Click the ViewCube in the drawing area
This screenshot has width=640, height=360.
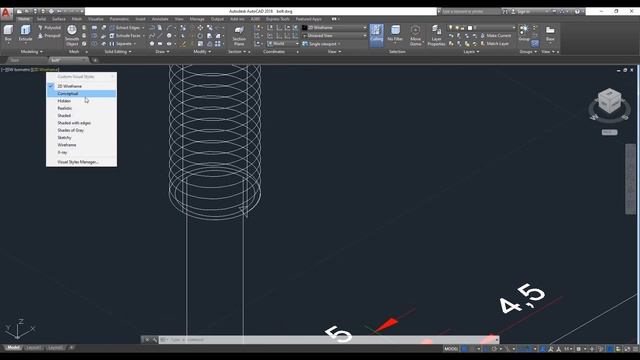[x=609, y=101]
